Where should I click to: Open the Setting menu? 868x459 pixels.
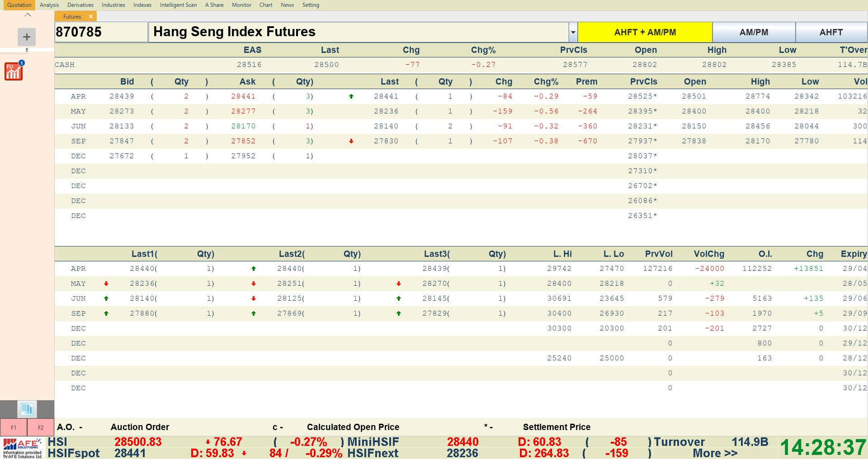[x=311, y=5]
